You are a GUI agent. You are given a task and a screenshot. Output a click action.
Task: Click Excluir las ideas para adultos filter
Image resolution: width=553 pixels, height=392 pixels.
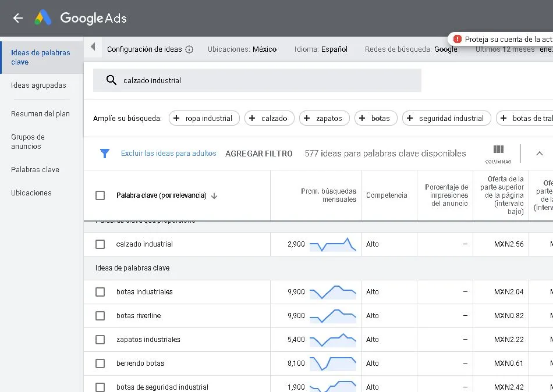[169, 154]
